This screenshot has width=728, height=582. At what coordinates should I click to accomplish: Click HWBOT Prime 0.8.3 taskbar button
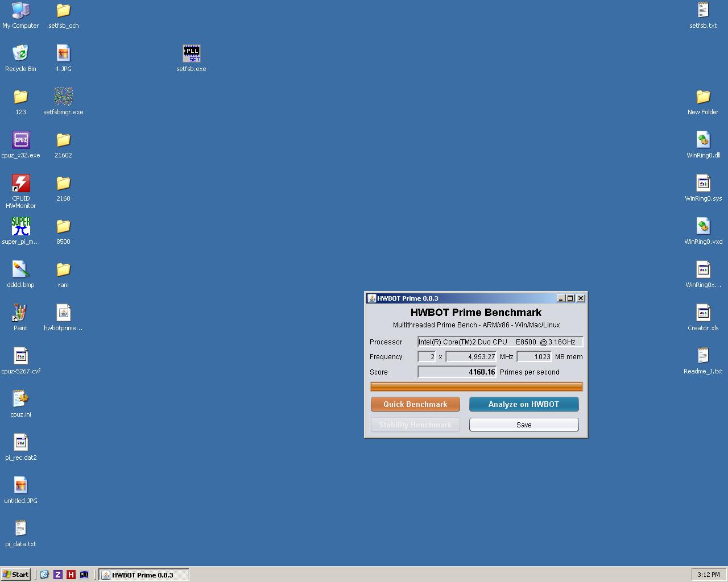tap(144, 575)
